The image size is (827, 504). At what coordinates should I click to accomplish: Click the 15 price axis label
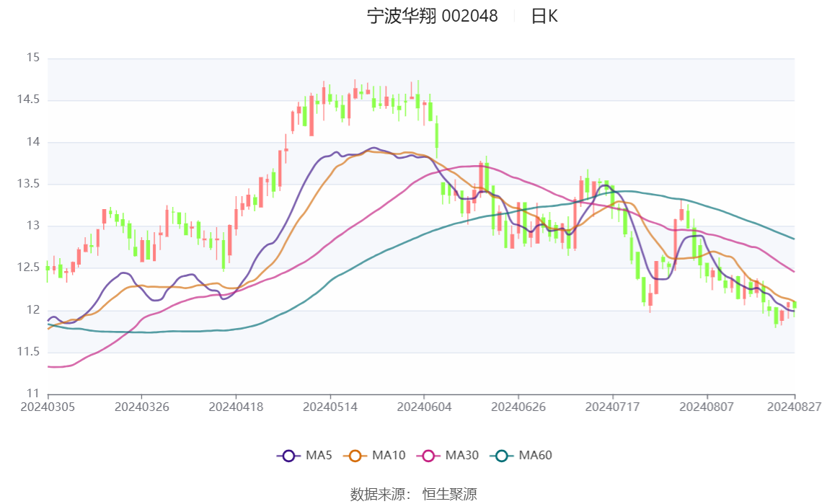pyautogui.click(x=32, y=58)
